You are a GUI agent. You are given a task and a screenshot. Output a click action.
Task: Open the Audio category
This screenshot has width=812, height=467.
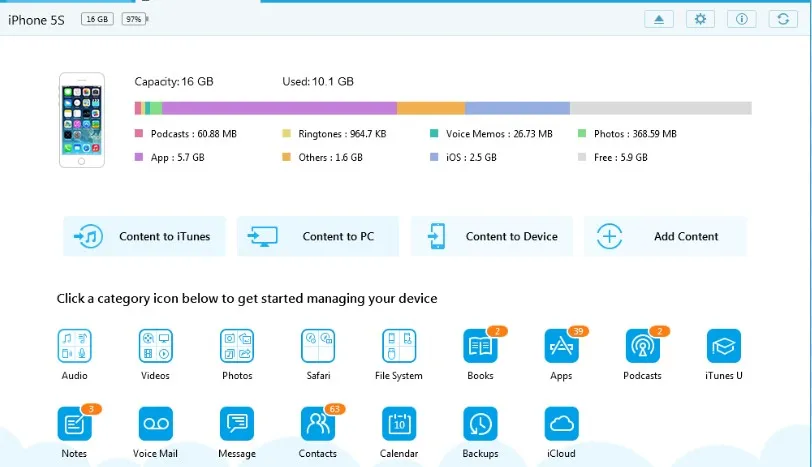click(75, 346)
